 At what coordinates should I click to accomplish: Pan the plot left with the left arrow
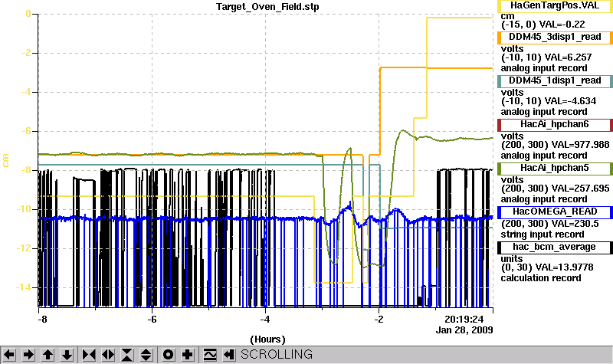9,355
